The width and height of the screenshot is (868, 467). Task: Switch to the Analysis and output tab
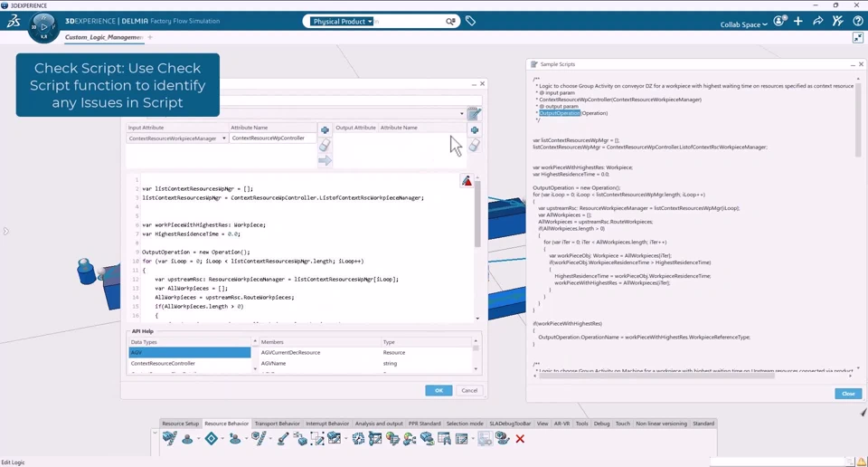pos(379,424)
